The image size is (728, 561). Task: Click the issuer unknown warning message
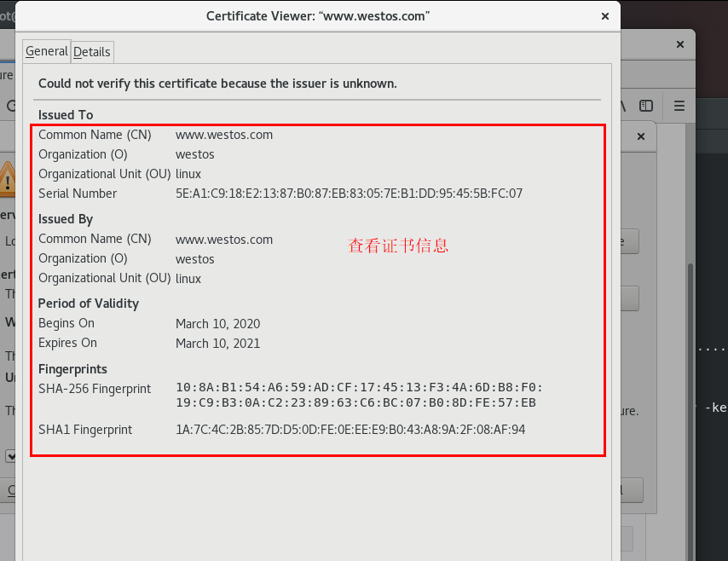217,84
